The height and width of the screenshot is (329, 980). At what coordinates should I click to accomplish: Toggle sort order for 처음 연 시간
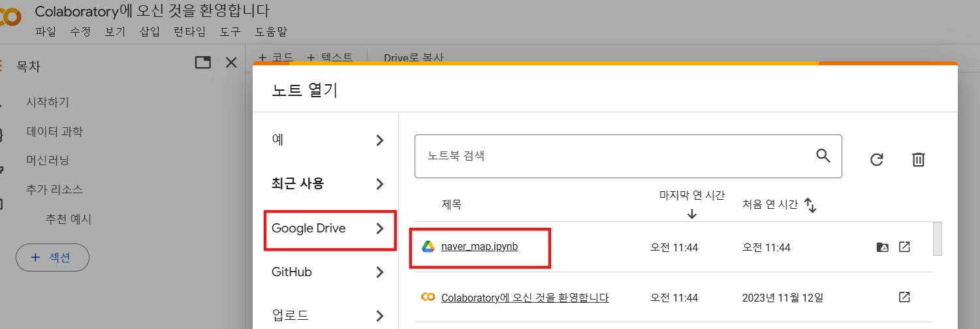pos(810,205)
